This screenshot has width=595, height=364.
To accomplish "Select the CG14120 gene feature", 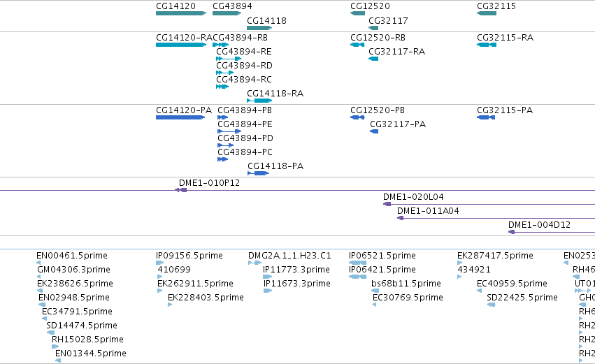I will (181, 13).
